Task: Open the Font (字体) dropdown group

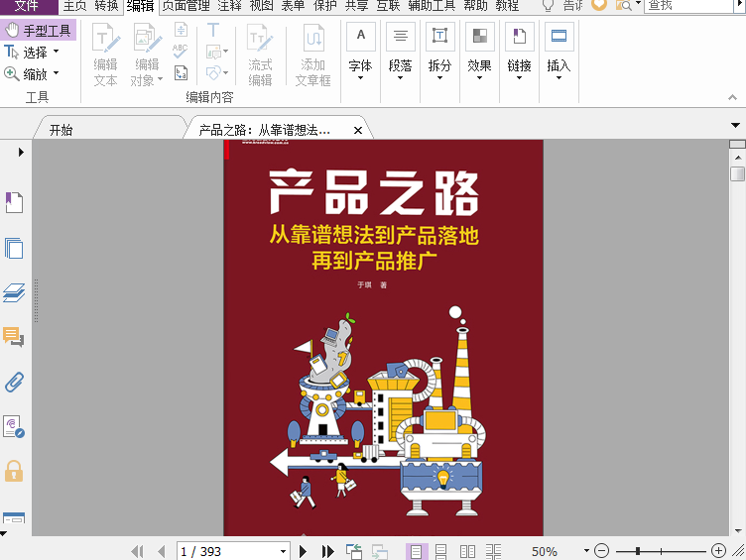Action: point(361,53)
